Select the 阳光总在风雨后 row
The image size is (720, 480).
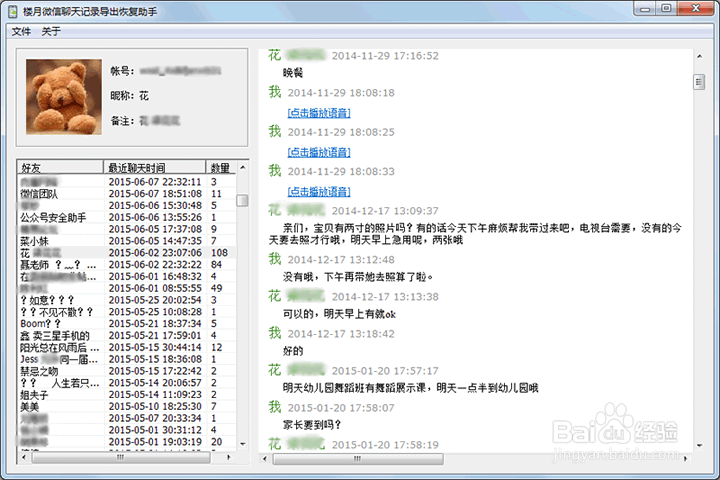127,347
